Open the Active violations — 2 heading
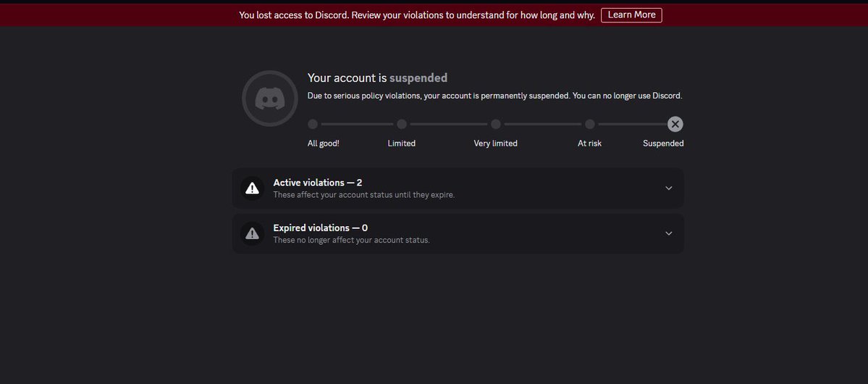The width and height of the screenshot is (868, 384). pyautogui.click(x=318, y=183)
